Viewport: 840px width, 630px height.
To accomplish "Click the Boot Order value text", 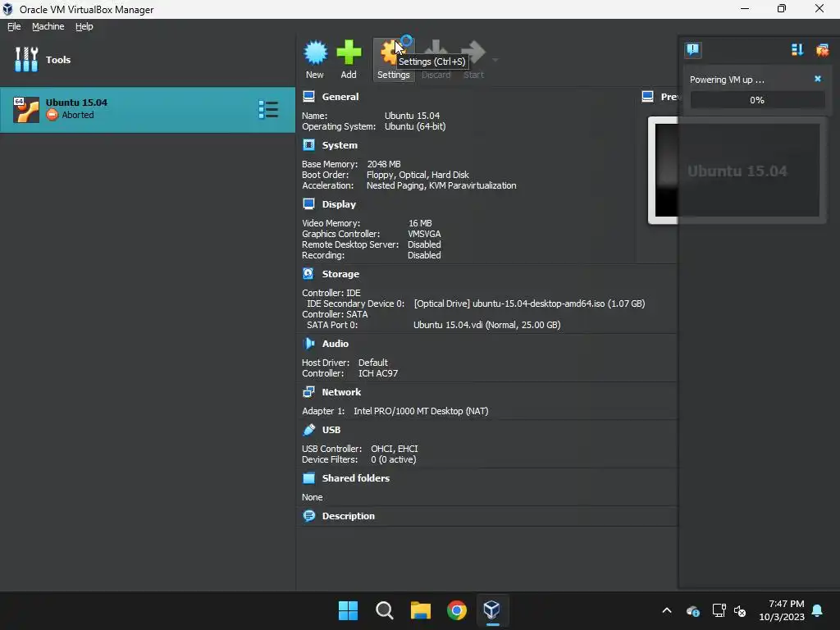I will (418, 175).
